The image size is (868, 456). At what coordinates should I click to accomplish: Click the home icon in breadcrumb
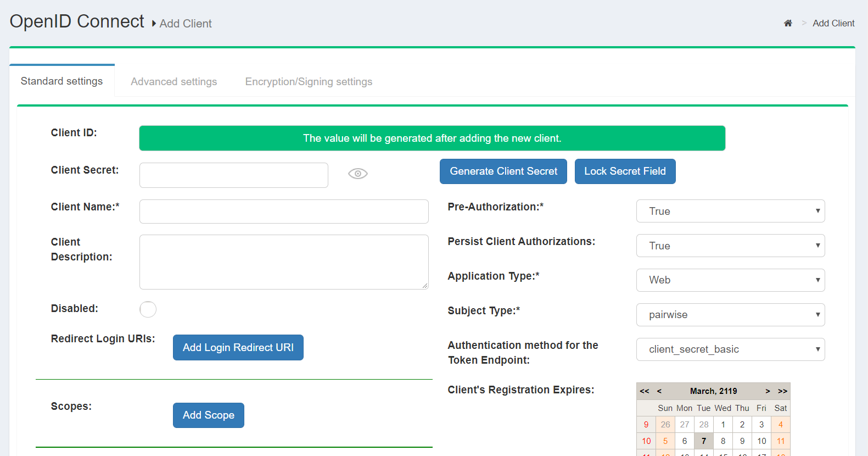click(788, 23)
